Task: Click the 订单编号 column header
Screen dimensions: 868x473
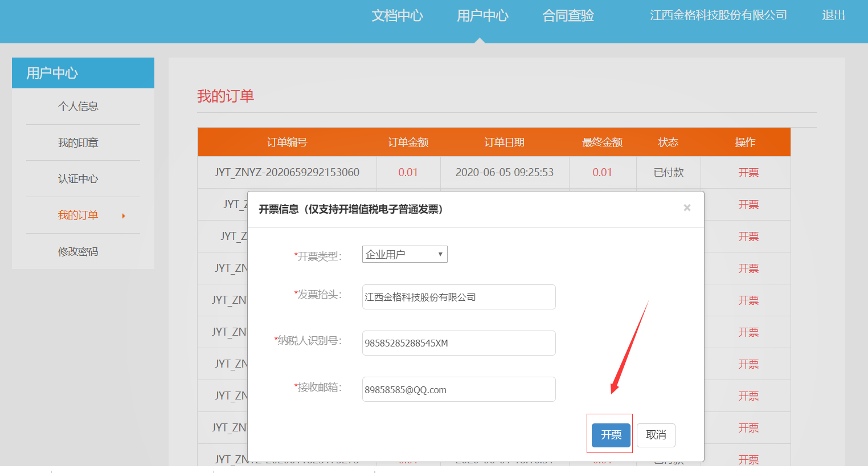Action: pyautogui.click(x=287, y=142)
